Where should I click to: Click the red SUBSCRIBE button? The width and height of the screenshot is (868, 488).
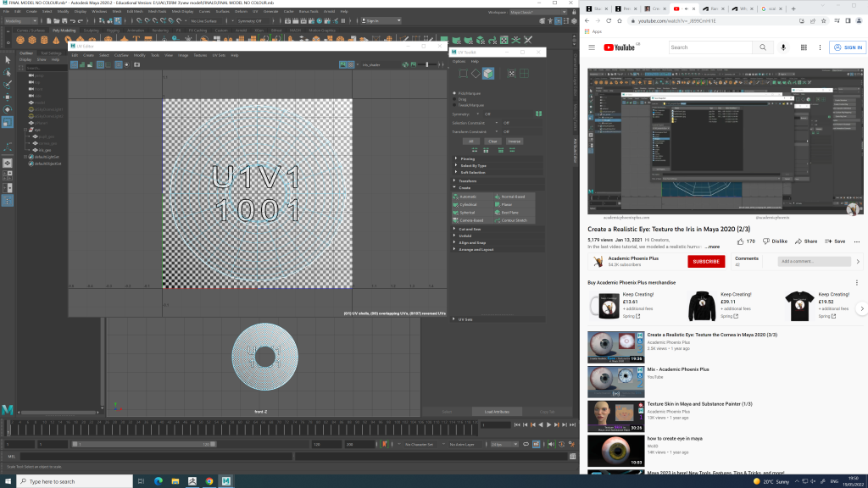(x=706, y=261)
